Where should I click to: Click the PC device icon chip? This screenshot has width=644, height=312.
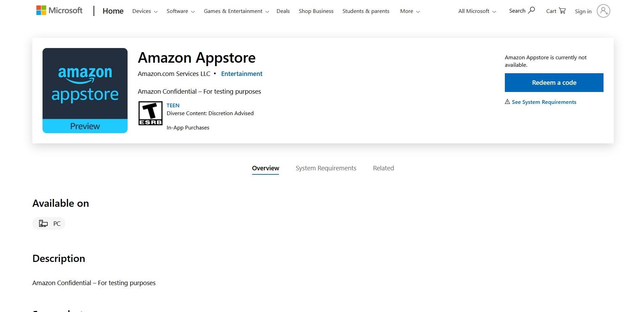pyautogui.click(x=49, y=223)
